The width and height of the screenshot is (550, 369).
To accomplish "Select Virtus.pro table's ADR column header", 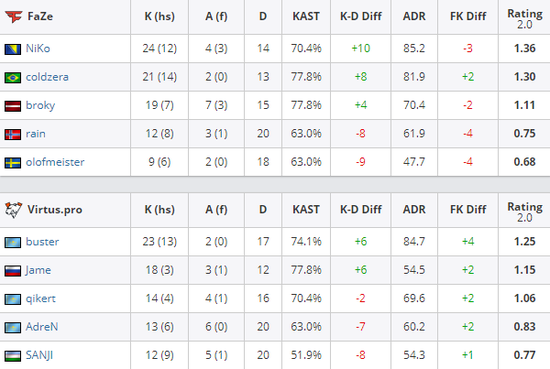I will [x=414, y=210].
